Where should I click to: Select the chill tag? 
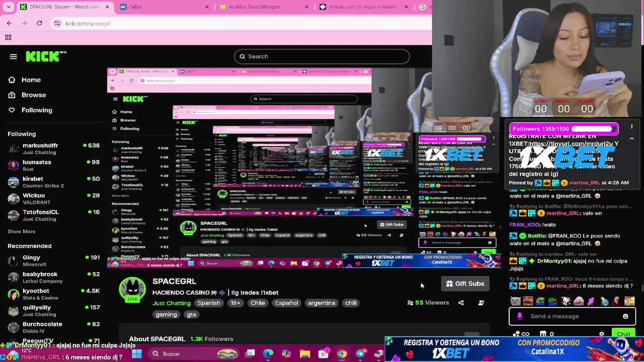click(x=351, y=303)
